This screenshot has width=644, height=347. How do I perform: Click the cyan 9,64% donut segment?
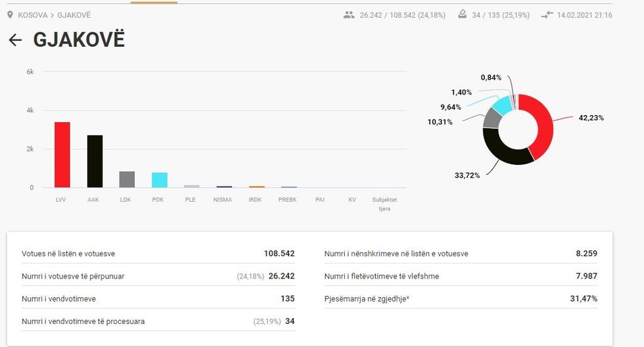[x=503, y=105]
